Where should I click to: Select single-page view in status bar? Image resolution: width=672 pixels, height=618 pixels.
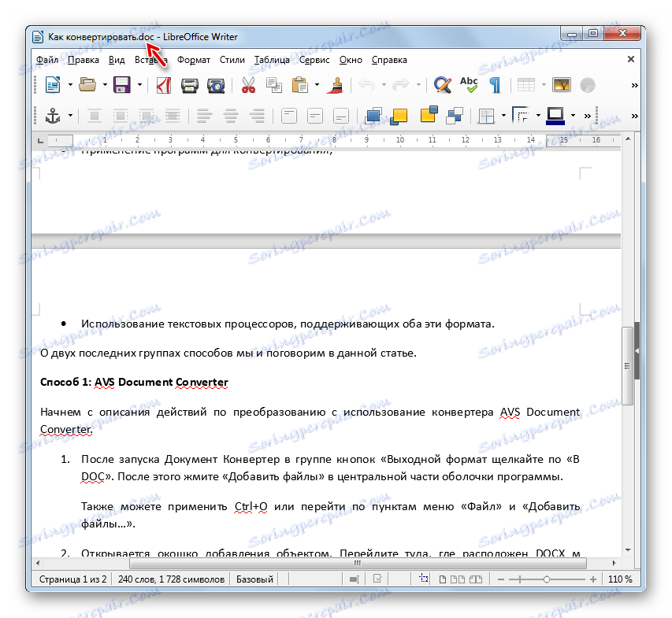[x=443, y=579]
